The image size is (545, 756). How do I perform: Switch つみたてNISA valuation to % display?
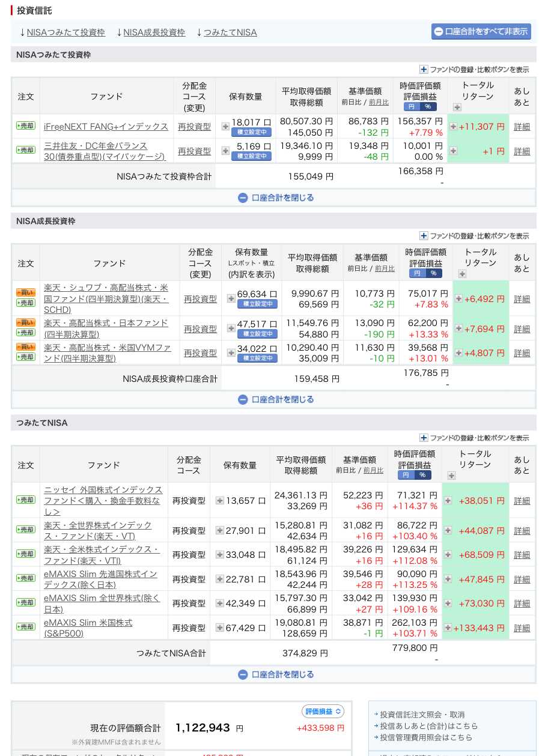pos(422,475)
